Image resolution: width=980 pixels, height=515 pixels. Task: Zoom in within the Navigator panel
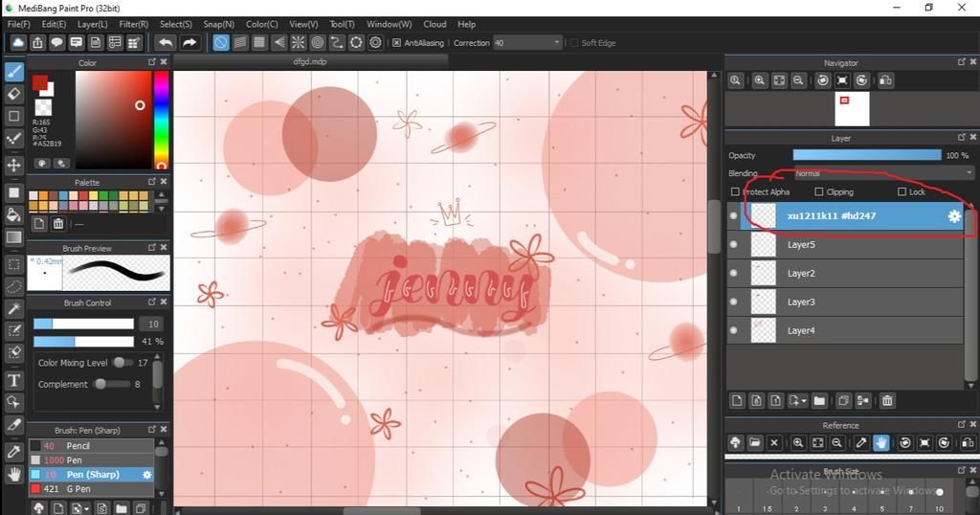click(x=759, y=80)
